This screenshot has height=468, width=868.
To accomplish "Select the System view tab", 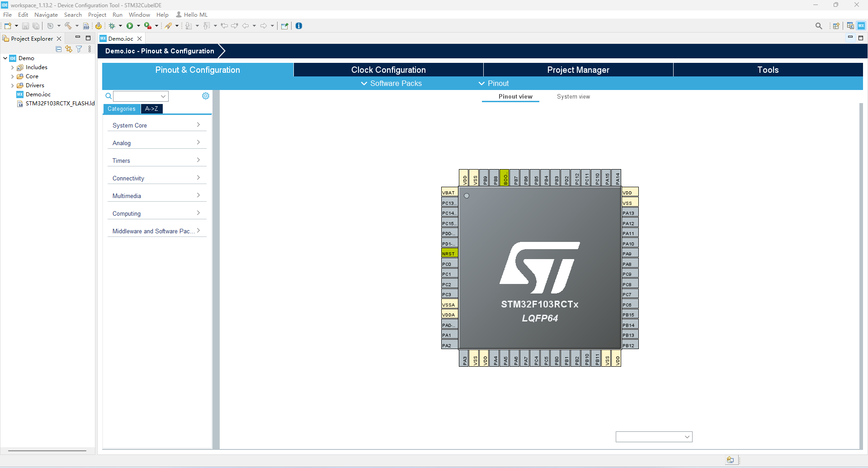I will click(x=573, y=96).
